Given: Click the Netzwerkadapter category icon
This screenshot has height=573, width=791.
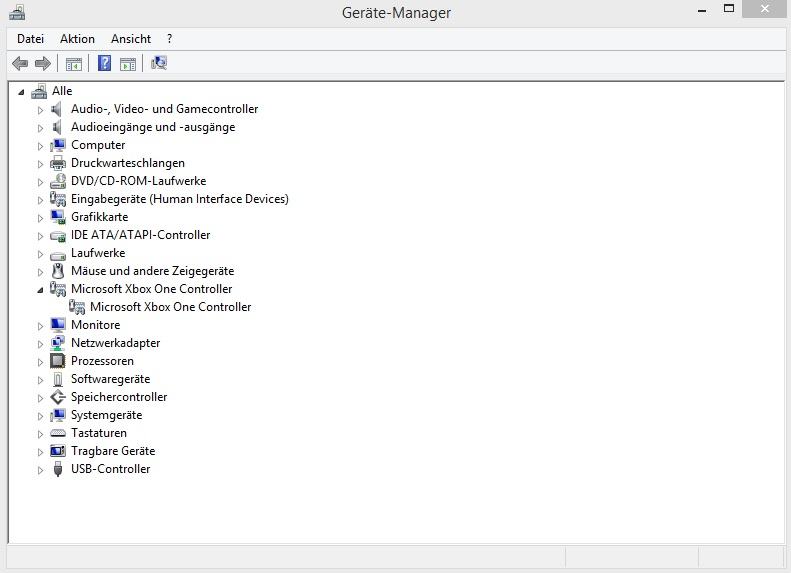Looking at the screenshot, I should [x=58, y=343].
